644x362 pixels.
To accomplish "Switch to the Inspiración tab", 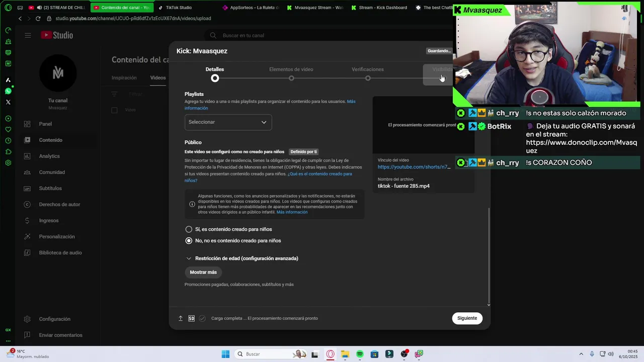I will [x=124, y=78].
